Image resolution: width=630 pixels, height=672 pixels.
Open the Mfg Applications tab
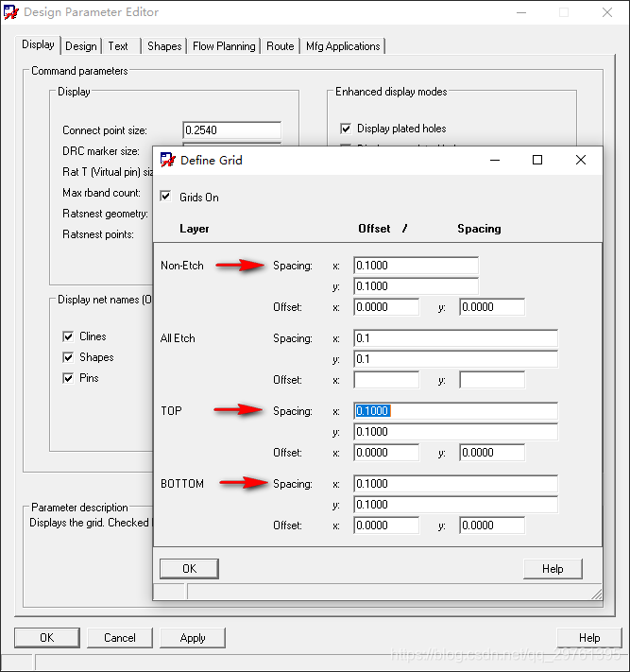(x=343, y=46)
